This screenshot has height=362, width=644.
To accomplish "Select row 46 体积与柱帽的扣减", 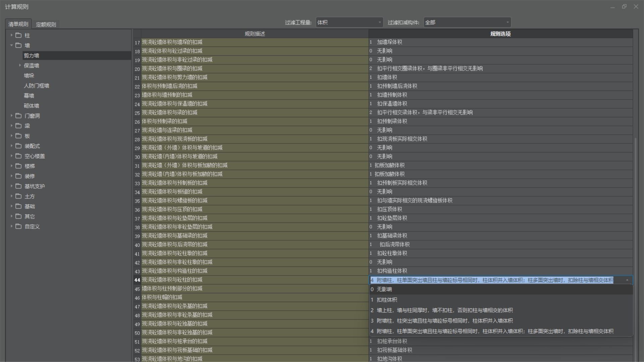I will pos(255,297).
